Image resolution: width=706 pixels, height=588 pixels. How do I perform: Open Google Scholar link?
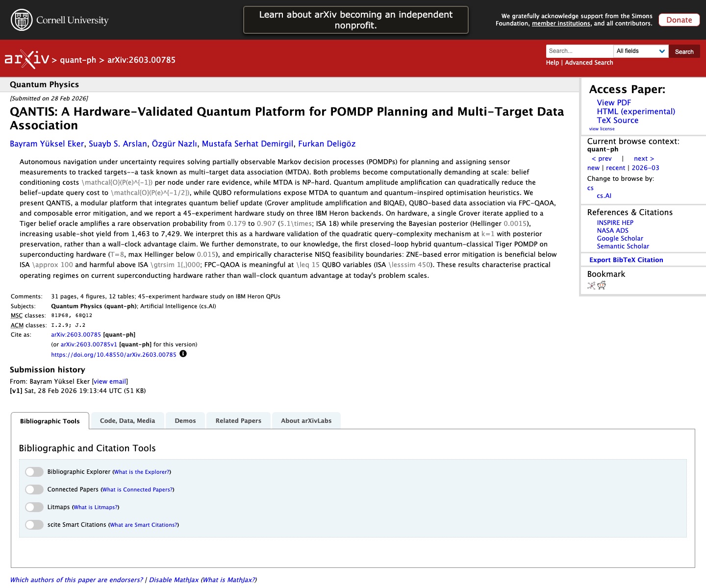click(620, 238)
